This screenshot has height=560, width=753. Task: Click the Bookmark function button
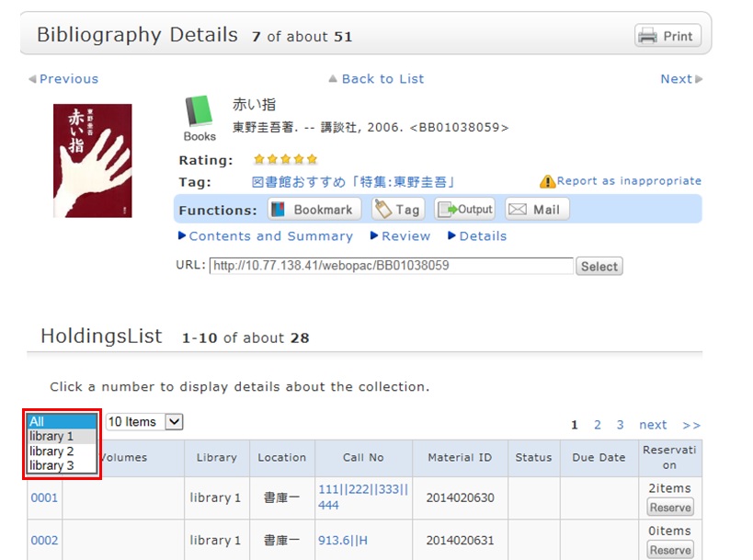click(314, 210)
